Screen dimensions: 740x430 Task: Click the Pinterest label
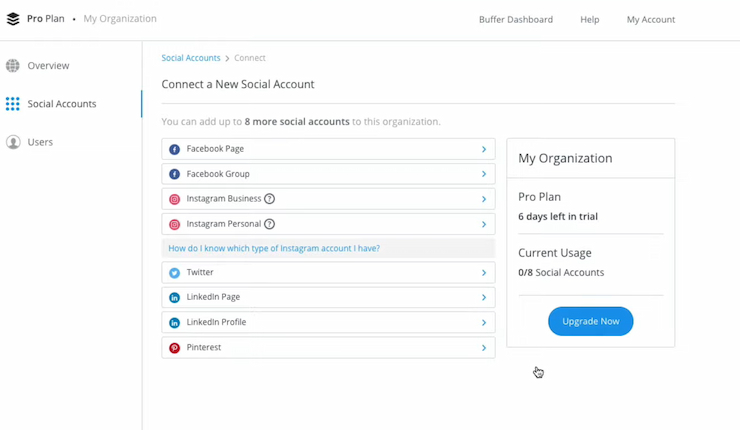click(204, 347)
